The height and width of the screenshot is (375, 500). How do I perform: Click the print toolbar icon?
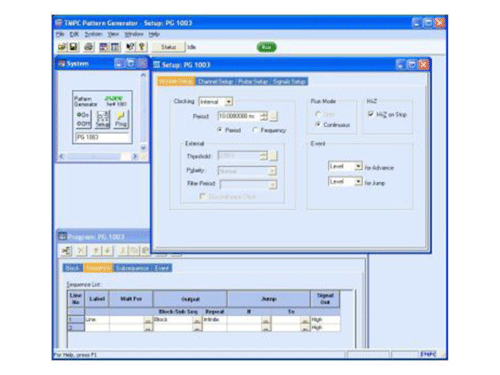(x=88, y=47)
